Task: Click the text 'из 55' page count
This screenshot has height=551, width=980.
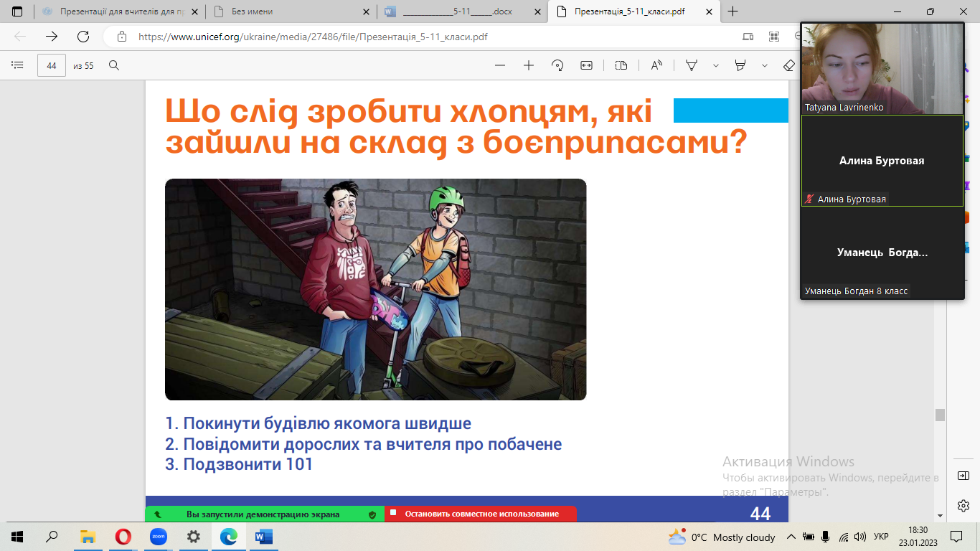Action: [x=83, y=66]
